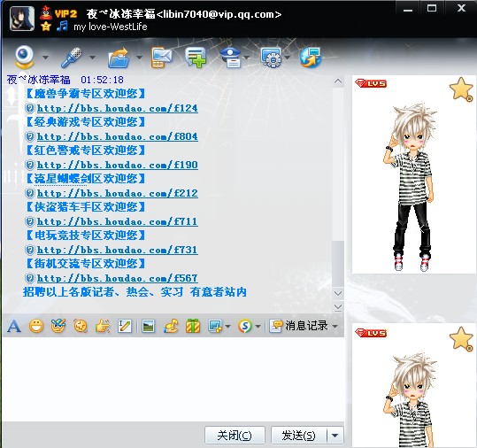This screenshot has width=477, height=448.
Task: Expand the webcam video options dropdown arrow
Action: click(x=46, y=57)
